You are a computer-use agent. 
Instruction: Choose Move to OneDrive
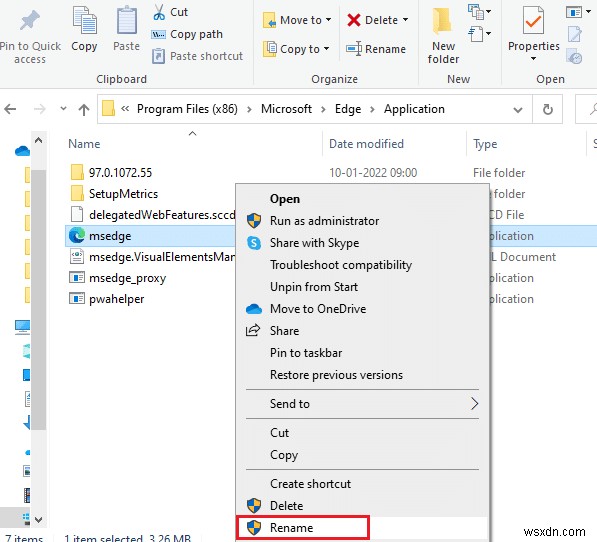(318, 309)
